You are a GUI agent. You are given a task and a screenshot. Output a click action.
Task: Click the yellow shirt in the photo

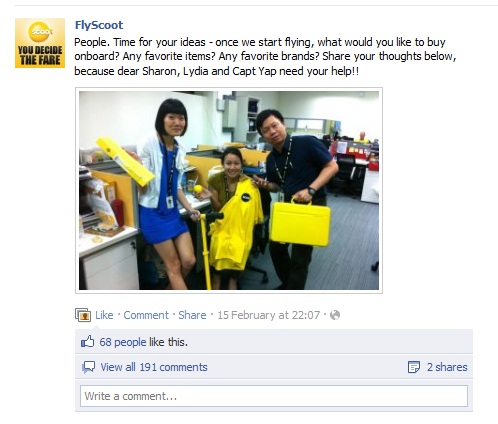click(234, 225)
